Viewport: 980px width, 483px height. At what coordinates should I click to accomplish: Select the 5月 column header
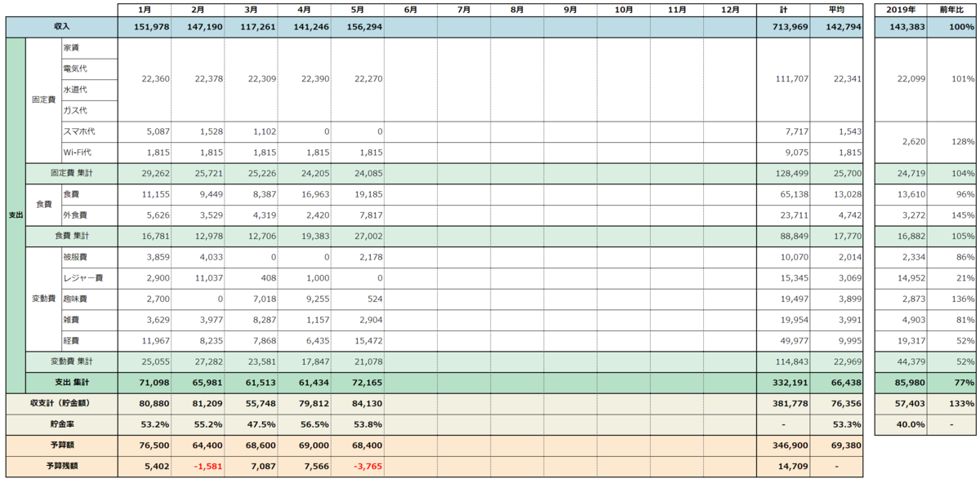pyautogui.click(x=357, y=10)
